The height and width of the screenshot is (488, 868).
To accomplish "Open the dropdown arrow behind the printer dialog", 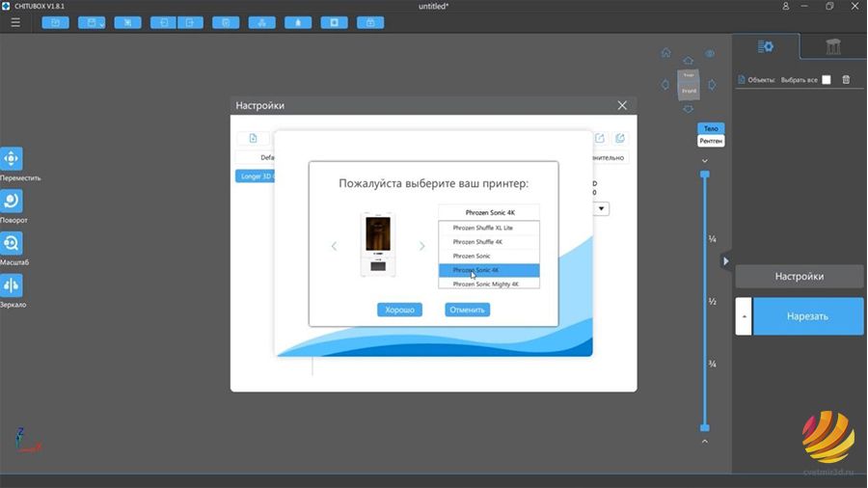I will pos(601,208).
